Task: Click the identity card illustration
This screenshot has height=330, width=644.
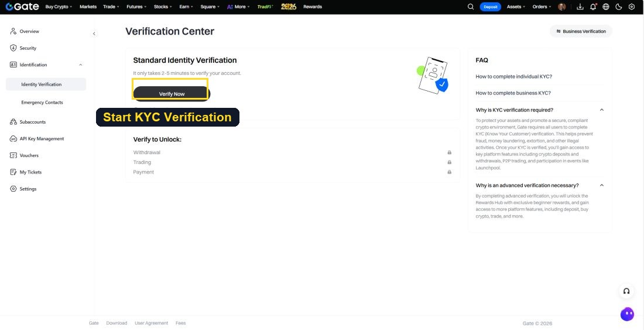Action: point(433,75)
